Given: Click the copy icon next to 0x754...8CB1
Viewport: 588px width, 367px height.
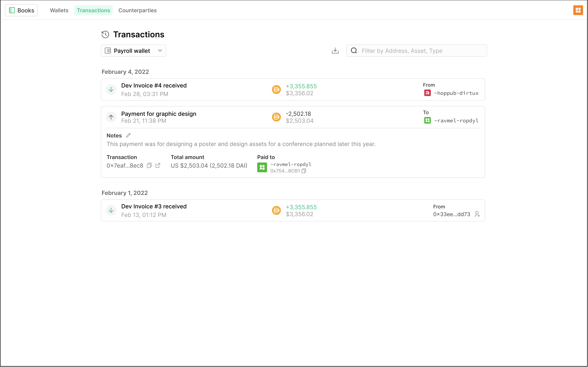Looking at the screenshot, I should point(305,170).
